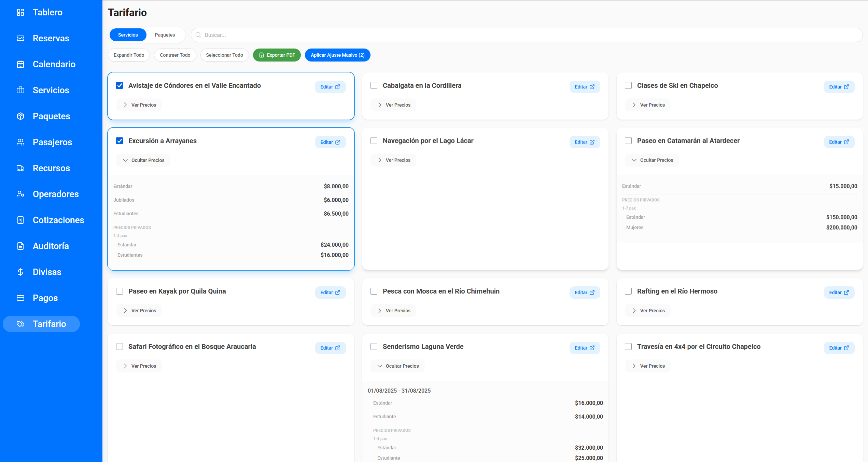Click the Cotizaciones calculator icon
Image resolution: width=868 pixels, height=462 pixels.
tap(20, 220)
